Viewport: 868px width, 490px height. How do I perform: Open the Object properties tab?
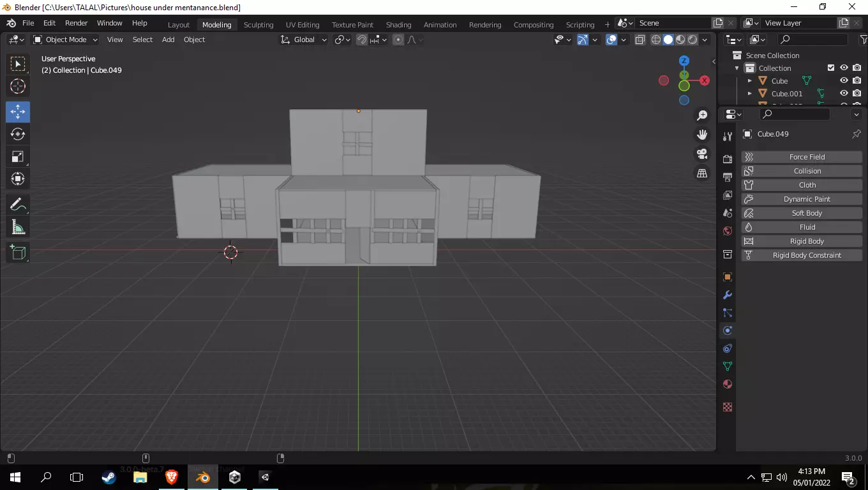click(x=727, y=277)
